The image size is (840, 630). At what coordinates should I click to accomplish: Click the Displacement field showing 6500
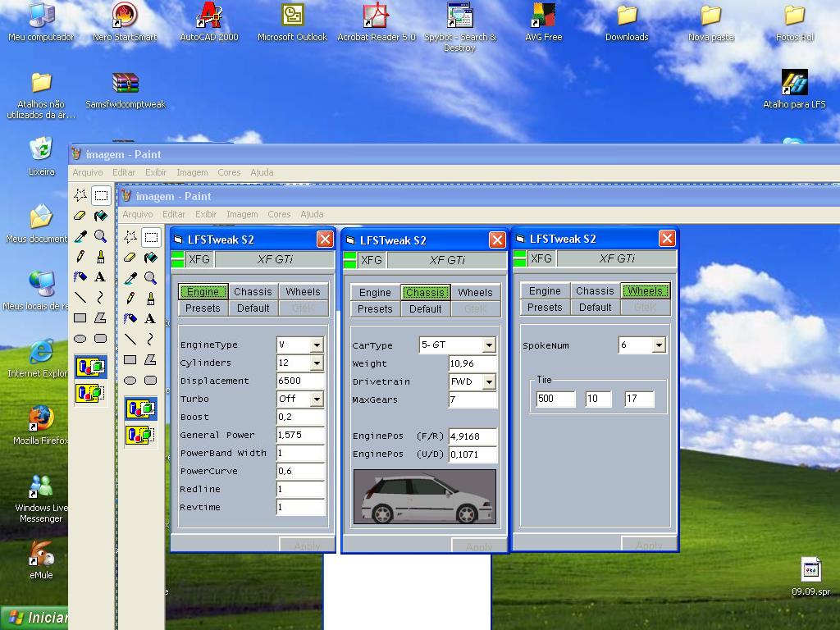(x=300, y=381)
